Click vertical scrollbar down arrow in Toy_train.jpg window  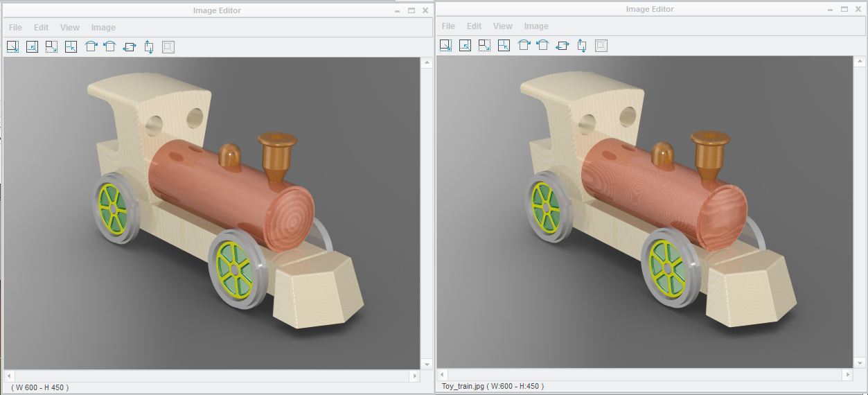(x=859, y=363)
